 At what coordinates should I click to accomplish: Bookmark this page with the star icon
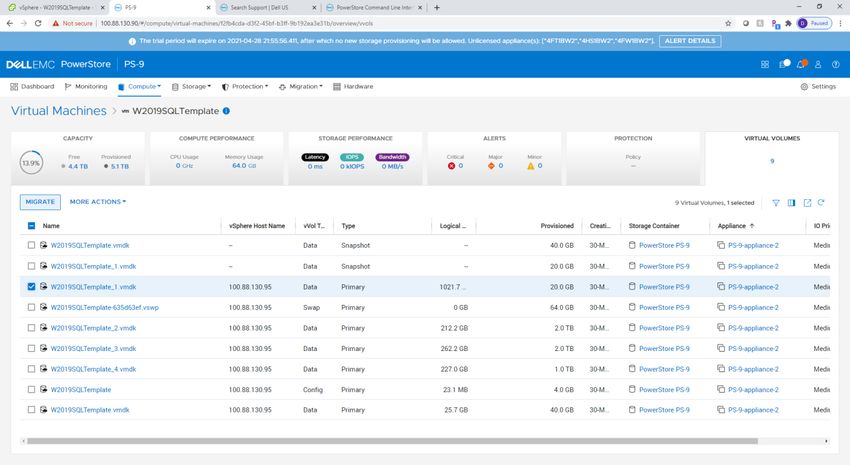click(x=728, y=23)
